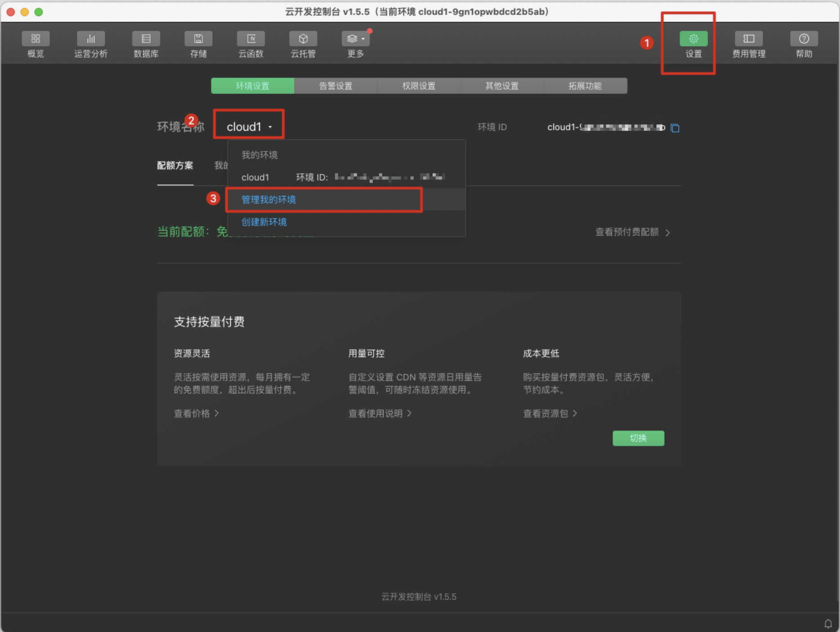This screenshot has width=840, height=632.
Task: Open the 权限设置 tab
Action: (x=418, y=85)
